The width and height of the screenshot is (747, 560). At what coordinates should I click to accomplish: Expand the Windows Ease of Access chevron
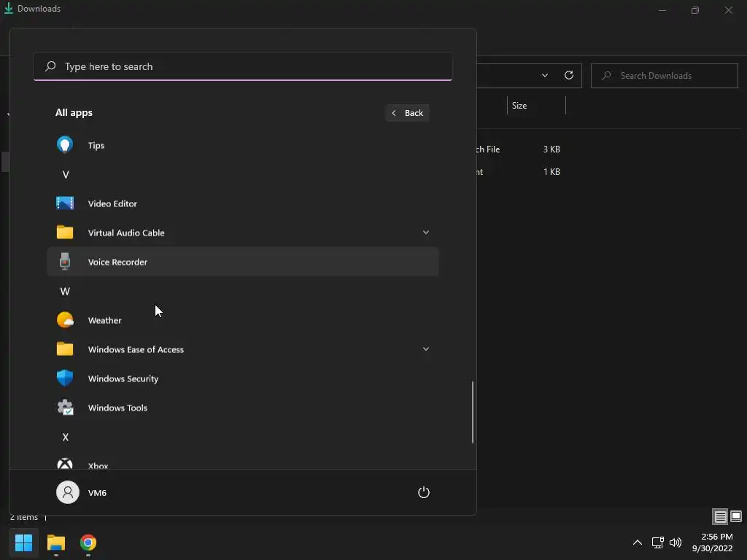[x=426, y=349]
